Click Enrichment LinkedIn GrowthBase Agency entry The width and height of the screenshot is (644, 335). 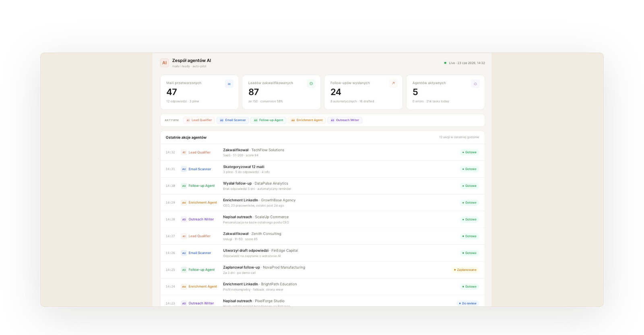coord(259,200)
